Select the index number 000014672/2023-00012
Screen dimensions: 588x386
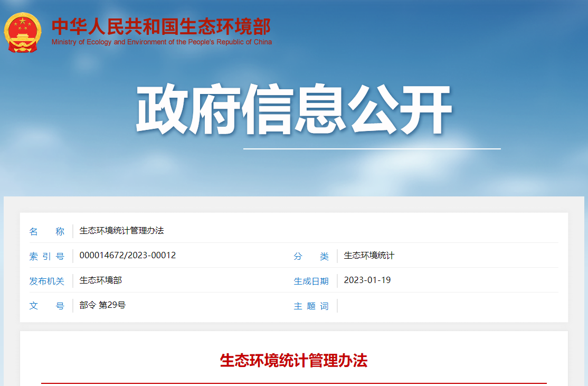click(x=128, y=255)
